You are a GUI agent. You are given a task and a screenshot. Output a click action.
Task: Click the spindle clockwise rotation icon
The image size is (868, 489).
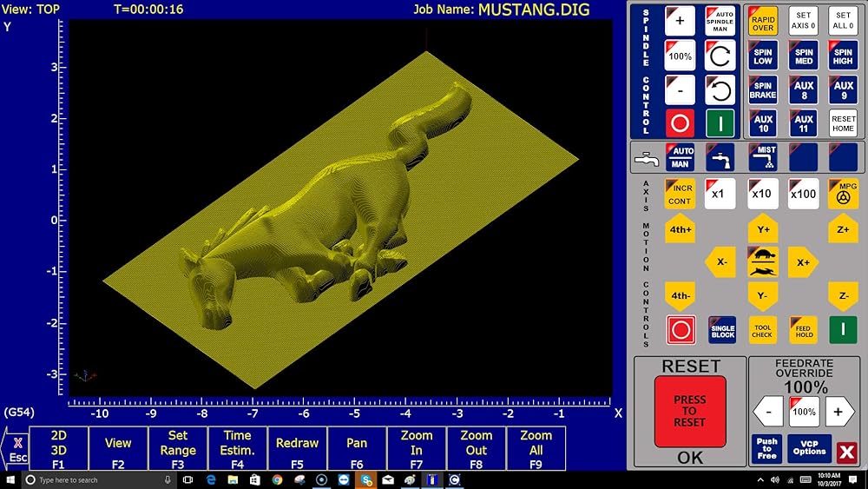720,56
